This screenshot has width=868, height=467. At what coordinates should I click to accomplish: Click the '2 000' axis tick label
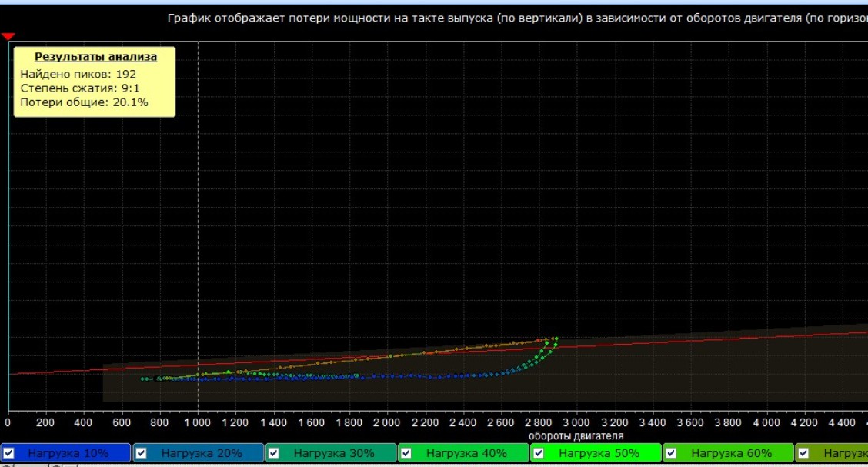pyautogui.click(x=386, y=422)
